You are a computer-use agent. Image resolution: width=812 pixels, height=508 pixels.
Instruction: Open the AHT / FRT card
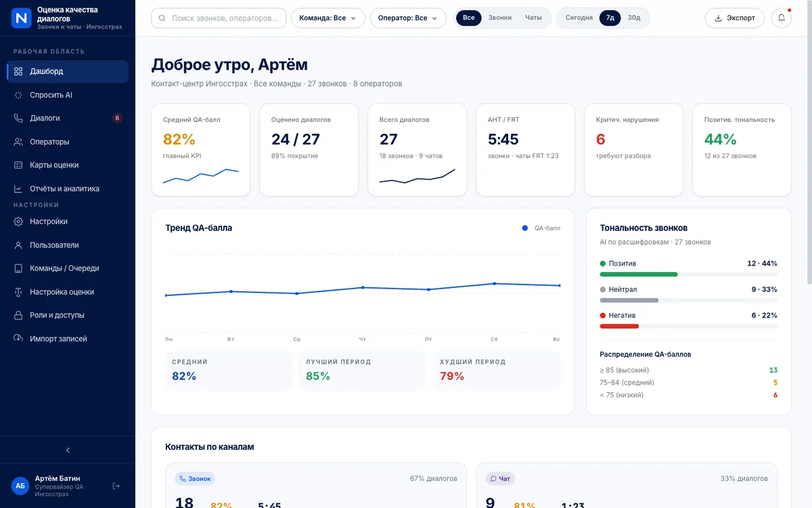(x=525, y=150)
